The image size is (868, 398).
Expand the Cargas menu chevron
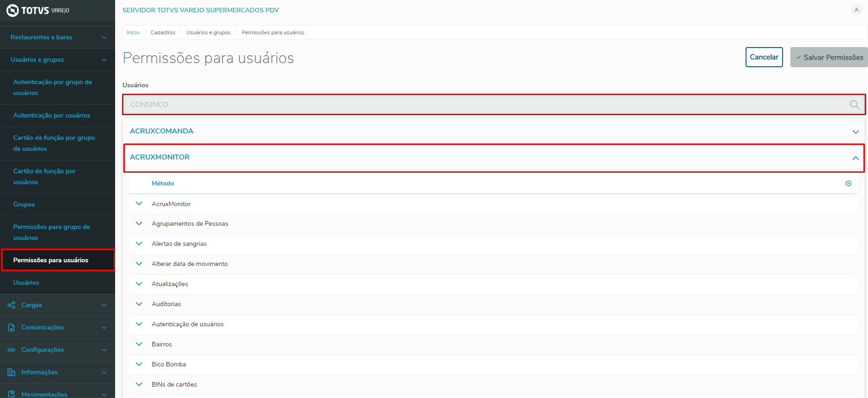(104, 305)
